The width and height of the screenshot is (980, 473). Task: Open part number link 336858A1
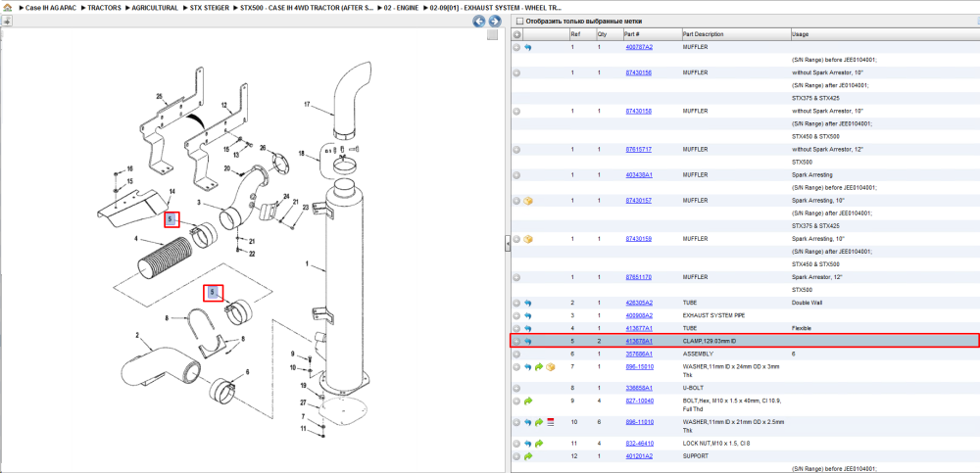[639, 388]
